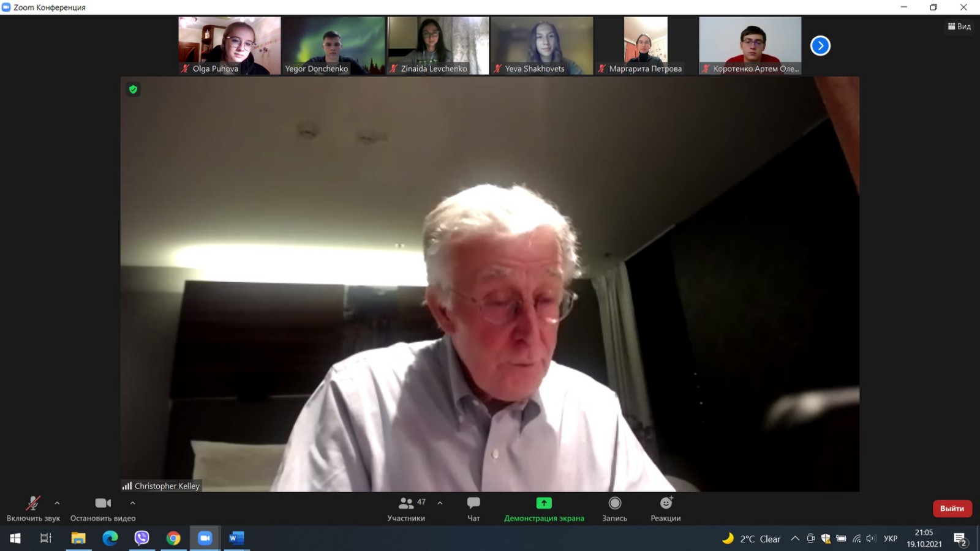The width and height of the screenshot is (980, 551).
Task: Open Task View in taskbar
Action: click(46, 538)
